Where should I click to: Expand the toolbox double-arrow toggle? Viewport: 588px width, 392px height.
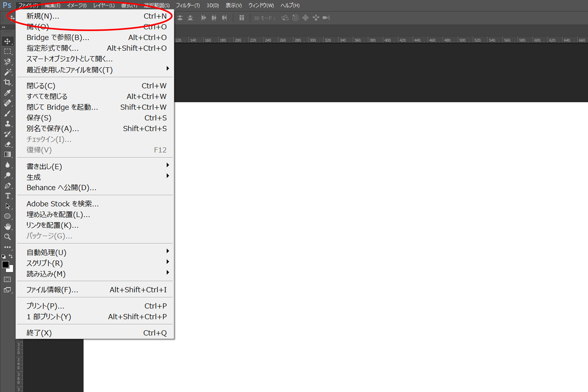coord(4,27)
